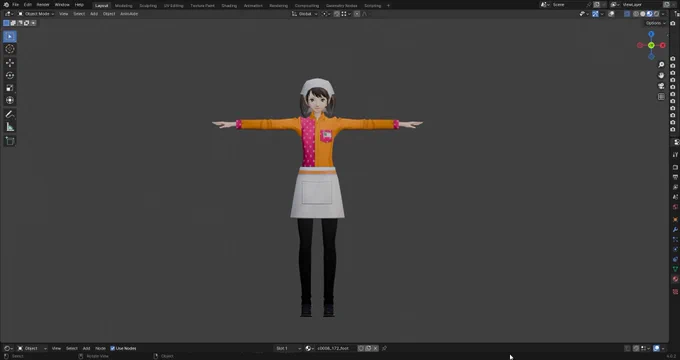The height and width of the screenshot is (360, 680).
Task: Activate the 3D Cursor tool
Action: (x=10, y=49)
